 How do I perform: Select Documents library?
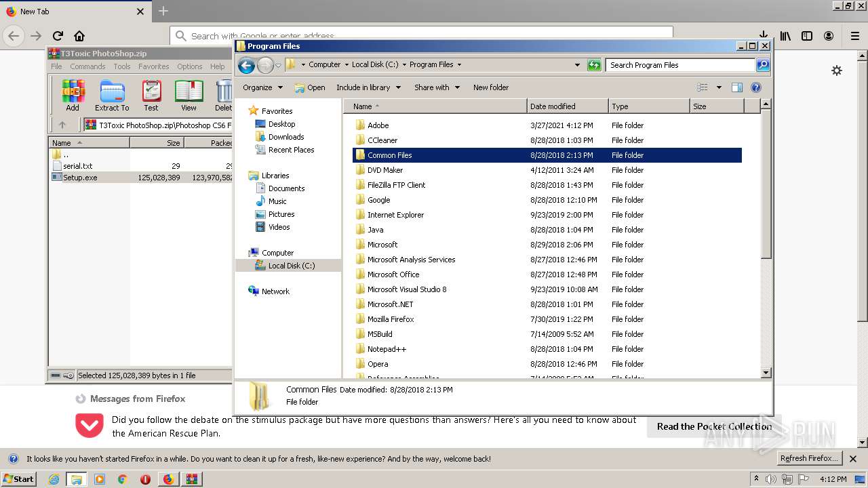[286, 188]
